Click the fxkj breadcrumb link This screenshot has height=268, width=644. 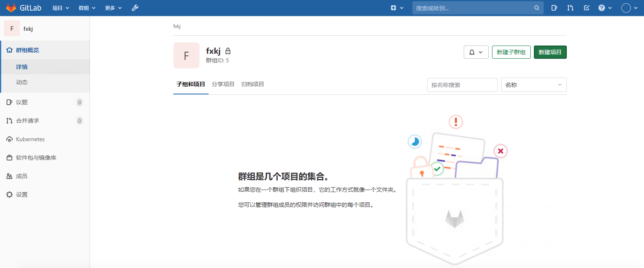pos(177,26)
